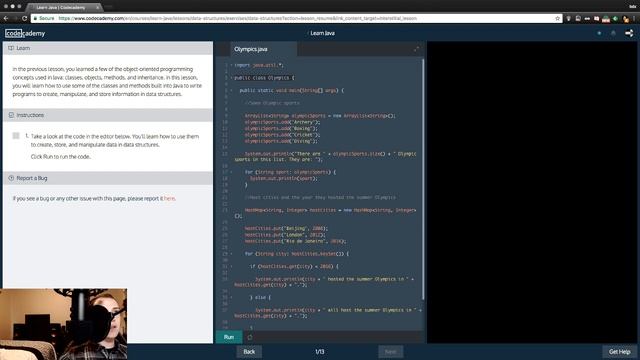Click the green diamond extension icon
Image resolution: width=640 pixels, height=360 pixels.
tap(616, 18)
